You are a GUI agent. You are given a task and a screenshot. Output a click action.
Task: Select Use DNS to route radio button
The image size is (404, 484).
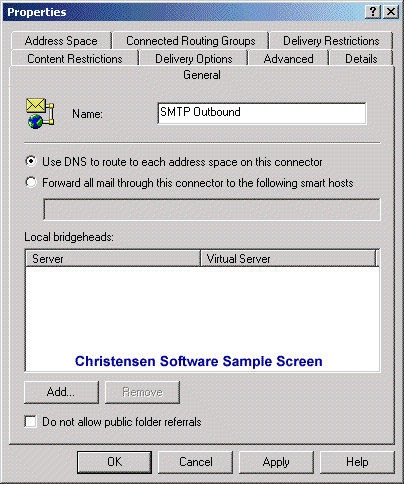coord(31,162)
